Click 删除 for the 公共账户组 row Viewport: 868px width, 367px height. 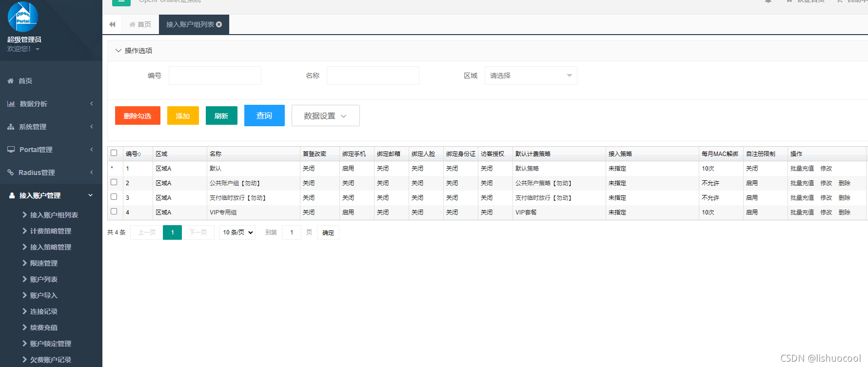845,183
